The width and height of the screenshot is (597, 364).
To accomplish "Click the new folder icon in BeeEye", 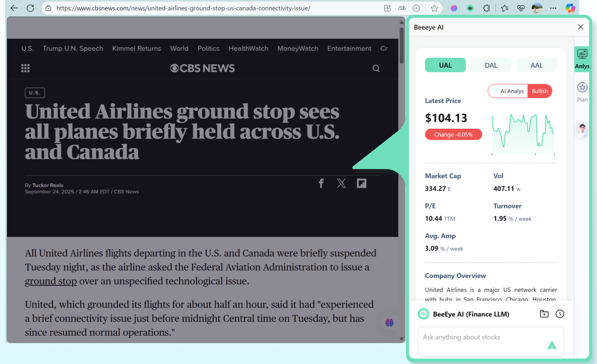I will tap(544, 314).
